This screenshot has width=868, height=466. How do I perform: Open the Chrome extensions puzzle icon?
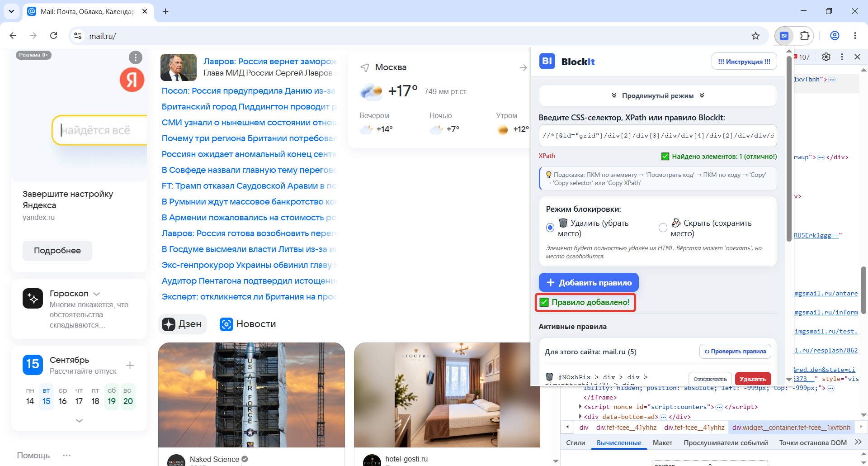pyautogui.click(x=805, y=36)
